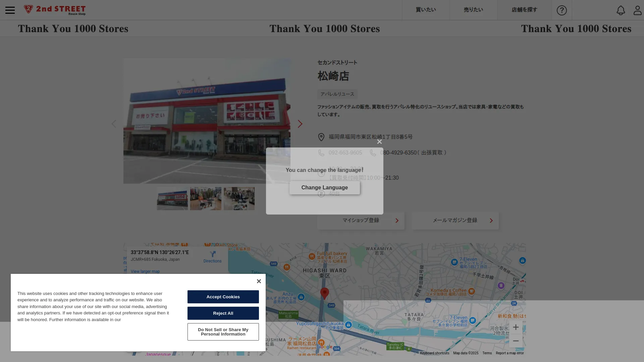Viewport: 644px width, 362px height.
Task: Click the store address text
Action: point(371,137)
